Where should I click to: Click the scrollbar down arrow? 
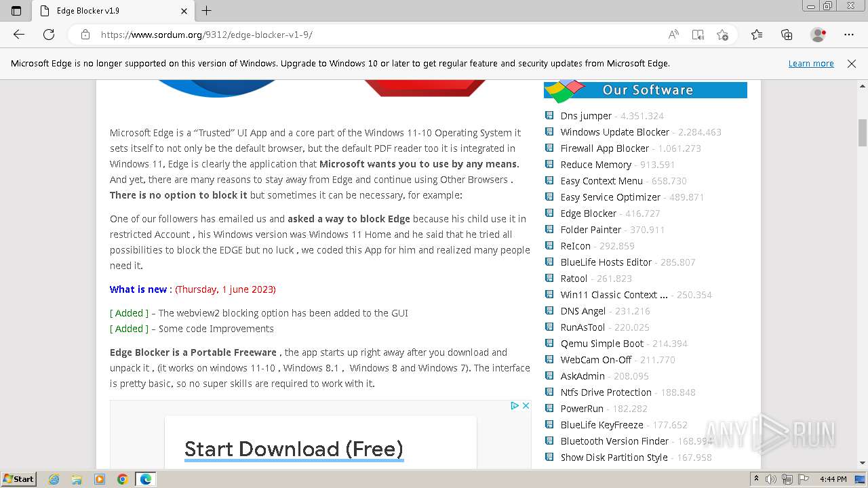(863, 464)
